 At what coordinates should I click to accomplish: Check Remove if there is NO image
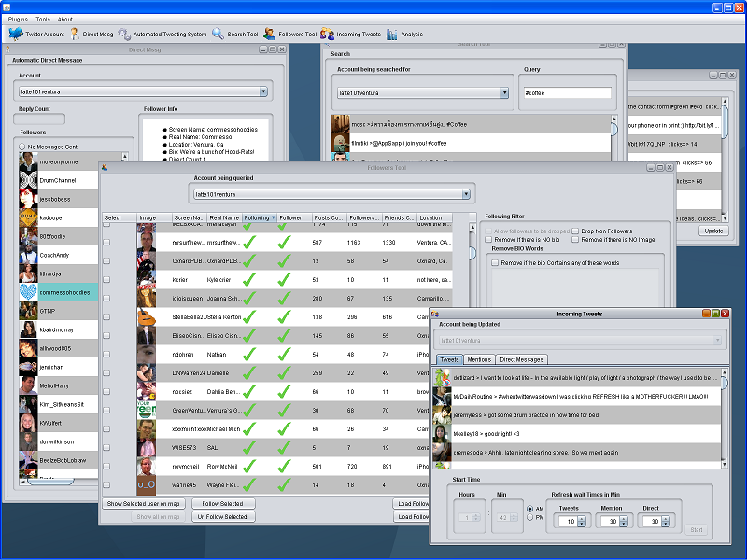coord(575,240)
